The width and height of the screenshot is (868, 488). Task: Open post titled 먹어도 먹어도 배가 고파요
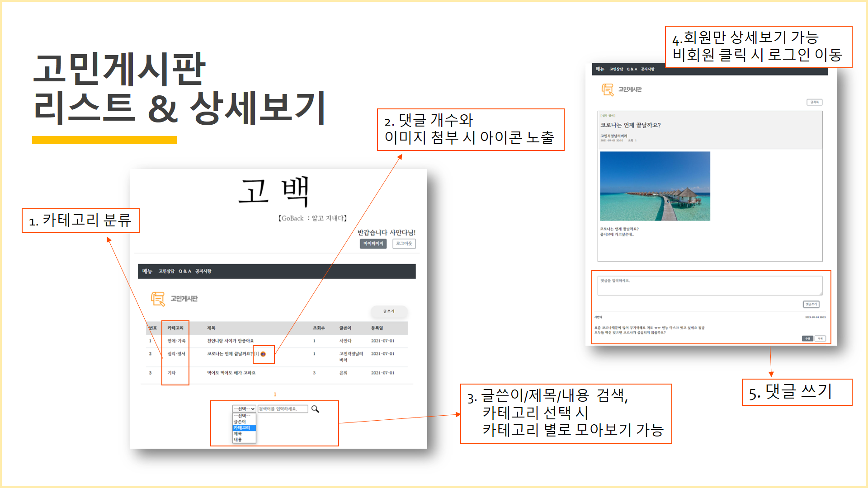coord(231,373)
